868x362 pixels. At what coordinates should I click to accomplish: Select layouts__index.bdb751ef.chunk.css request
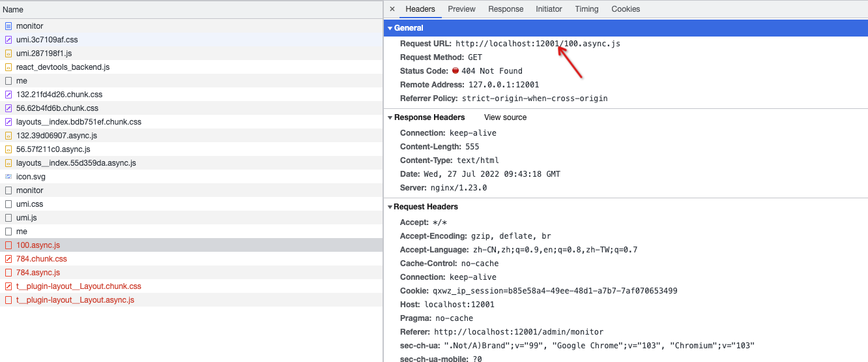191,122
